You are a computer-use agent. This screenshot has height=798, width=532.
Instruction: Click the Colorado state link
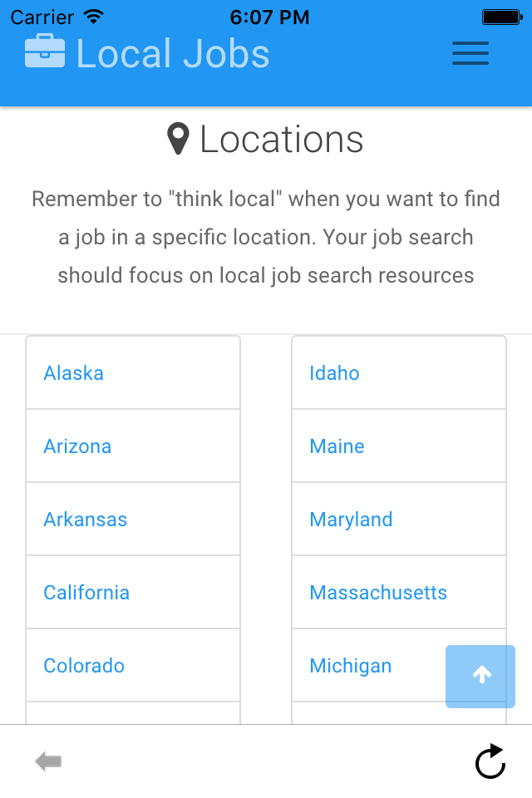(83, 666)
